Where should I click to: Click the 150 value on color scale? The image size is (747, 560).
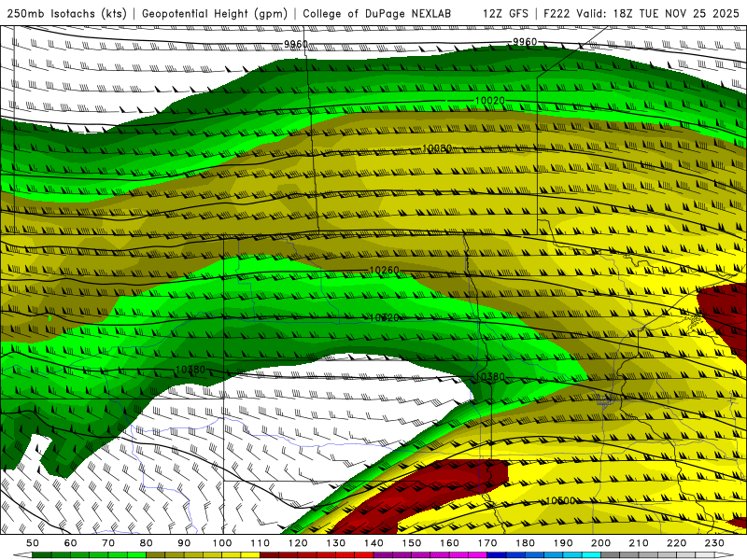click(411, 543)
